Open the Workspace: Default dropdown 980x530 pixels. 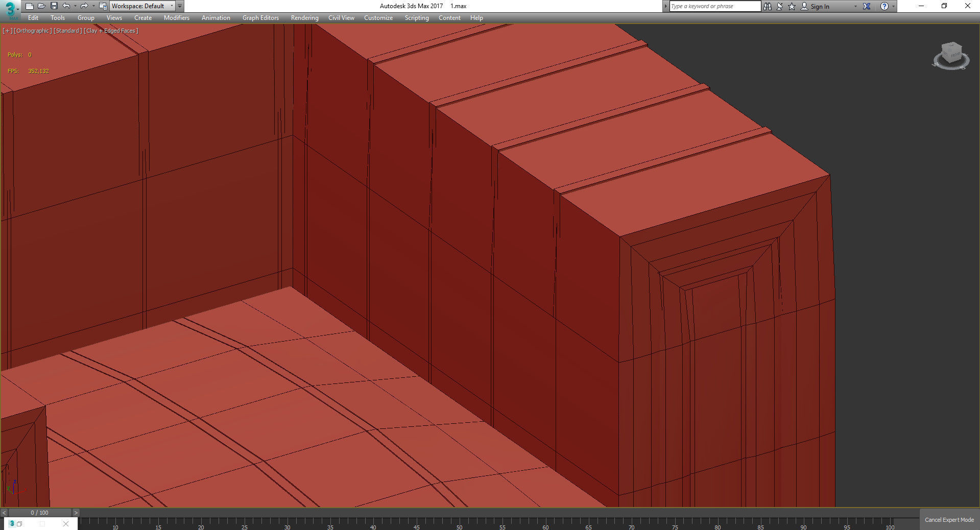[x=142, y=6]
